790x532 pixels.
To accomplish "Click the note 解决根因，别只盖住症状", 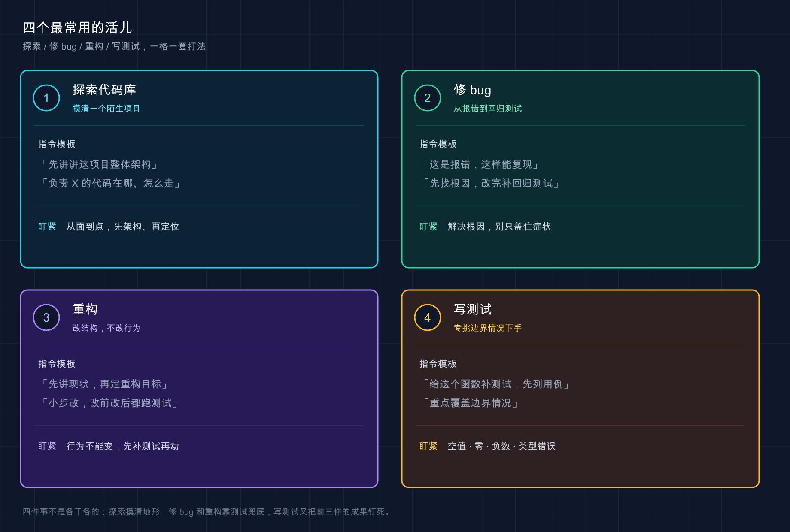I will coord(499,227).
